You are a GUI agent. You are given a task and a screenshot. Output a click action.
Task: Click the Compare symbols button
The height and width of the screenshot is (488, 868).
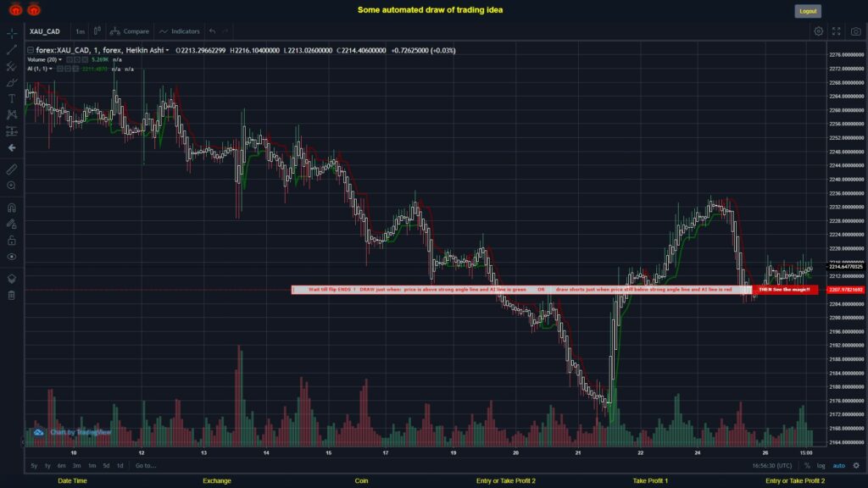click(x=130, y=31)
